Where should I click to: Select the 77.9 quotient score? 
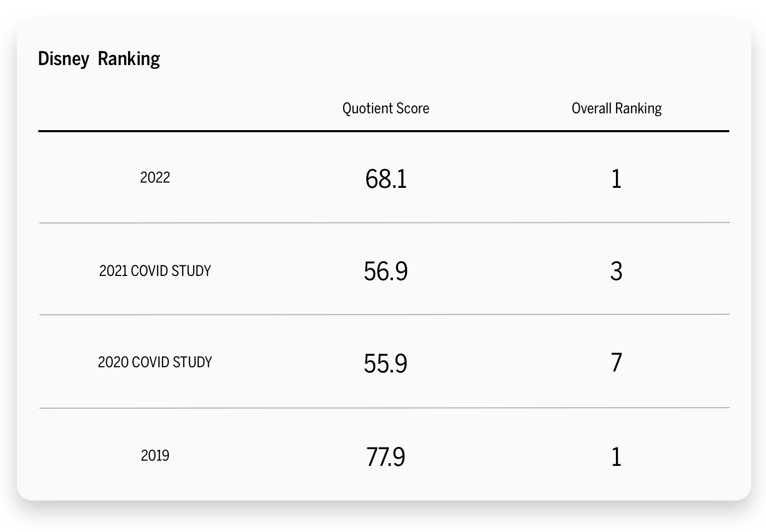(x=386, y=456)
